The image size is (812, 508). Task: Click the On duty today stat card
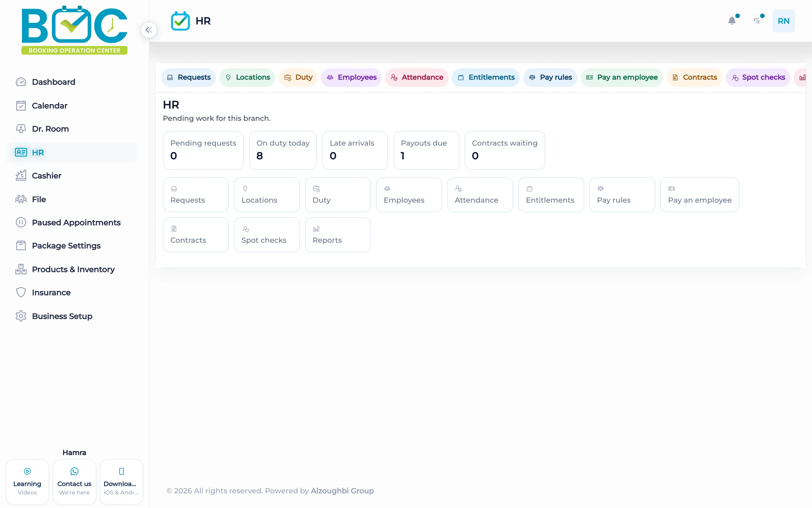(x=283, y=150)
